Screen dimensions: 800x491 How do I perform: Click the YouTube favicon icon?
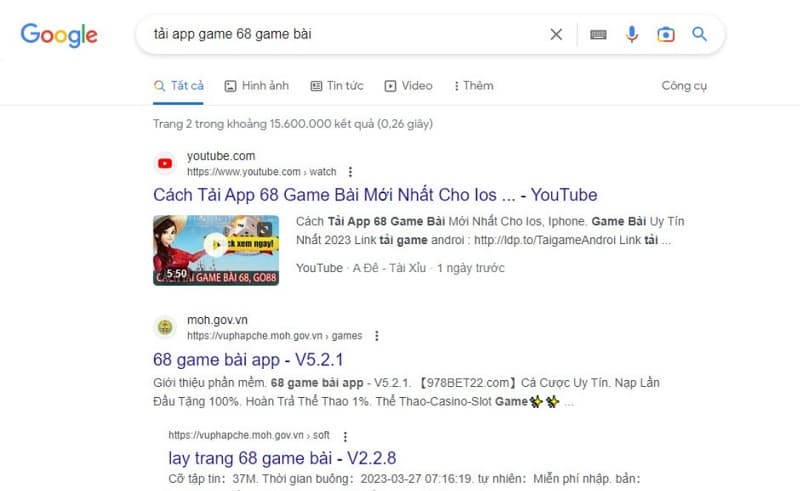click(165, 163)
